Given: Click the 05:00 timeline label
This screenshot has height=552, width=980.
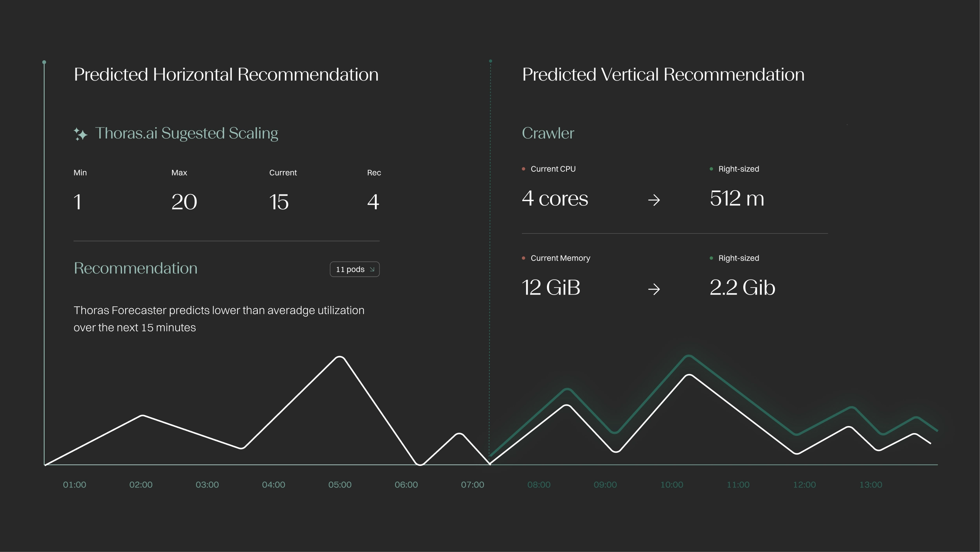Looking at the screenshot, I should coord(340,485).
